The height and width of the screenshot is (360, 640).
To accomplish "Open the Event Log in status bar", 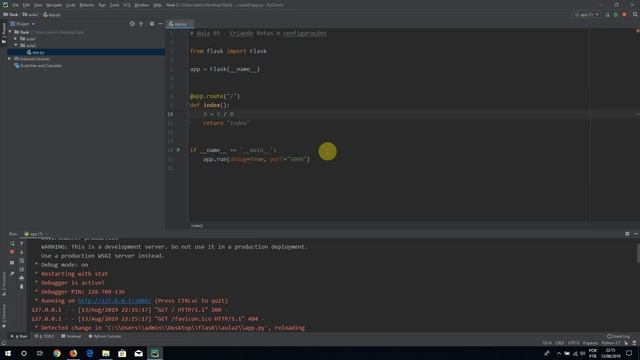I will click(x=618, y=336).
